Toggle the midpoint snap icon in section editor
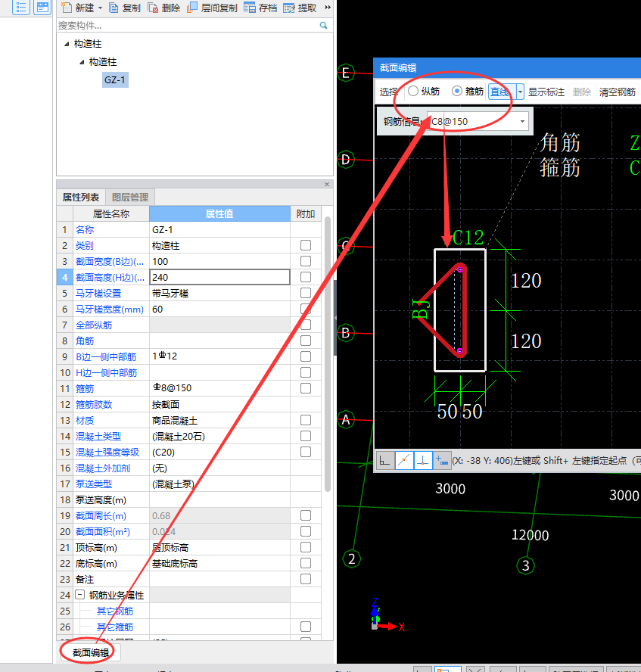The height and width of the screenshot is (672, 641). [403, 461]
